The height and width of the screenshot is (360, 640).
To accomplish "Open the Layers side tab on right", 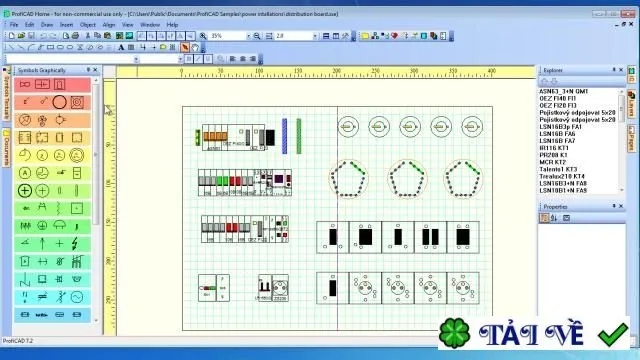I will (631, 104).
